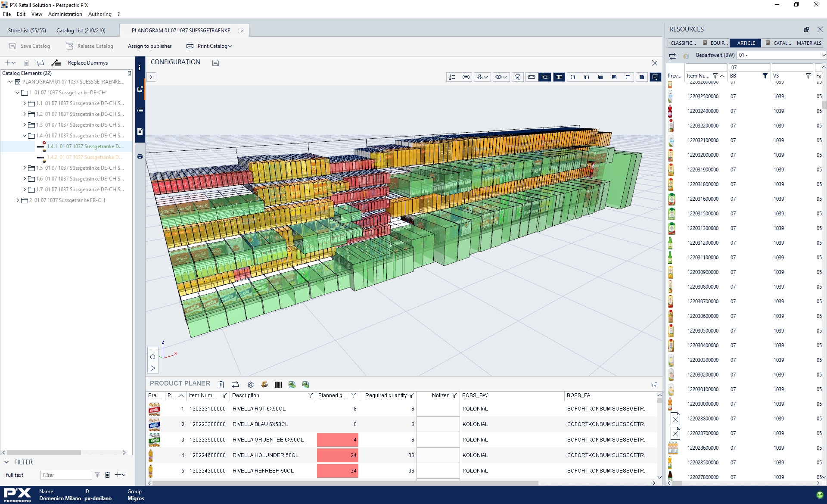Image resolution: width=827 pixels, height=504 pixels.
Task: Toggle the BB column filter funnel
Action: coord(765,76)
